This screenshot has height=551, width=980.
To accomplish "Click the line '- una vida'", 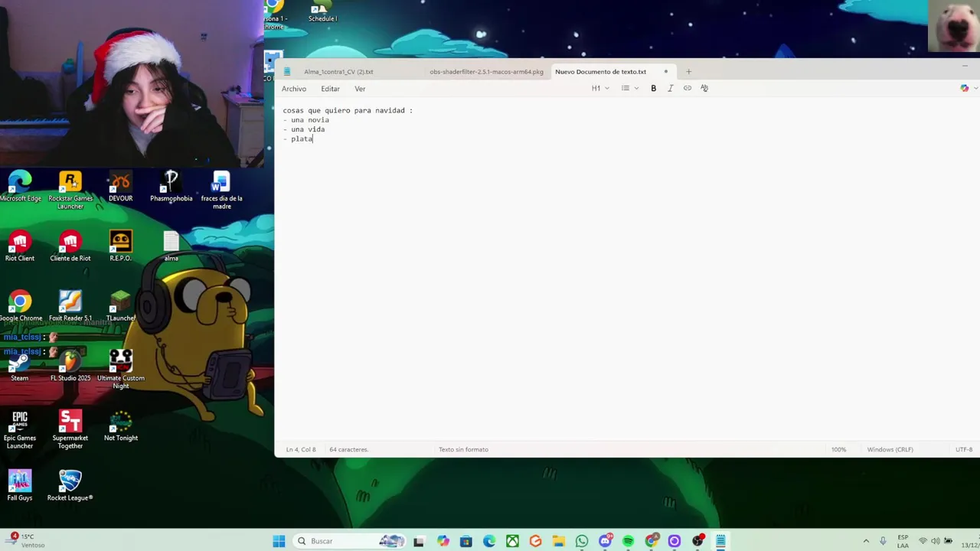I will point(304,129).
